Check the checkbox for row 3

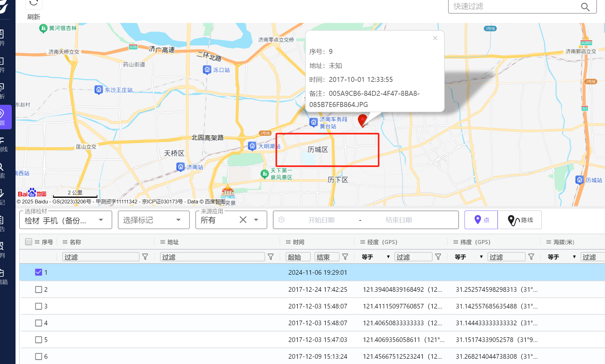[x=38, y=306]
